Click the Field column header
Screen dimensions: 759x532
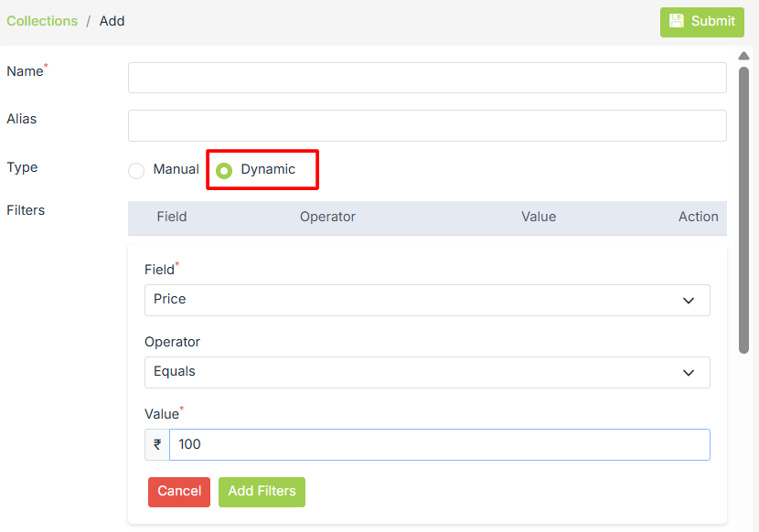point(172,217)
